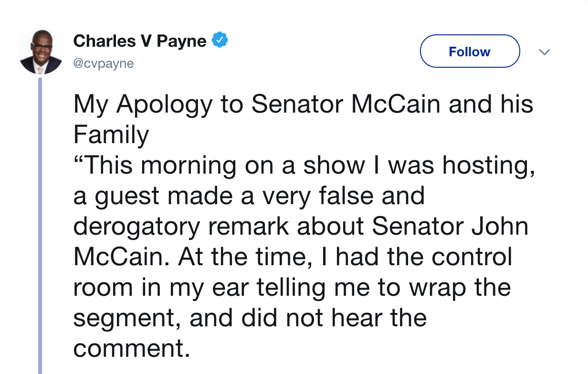This screenshot has width=588, height=374.
Task: Click the "room in my ear telling" line
Action: [292, 288]
